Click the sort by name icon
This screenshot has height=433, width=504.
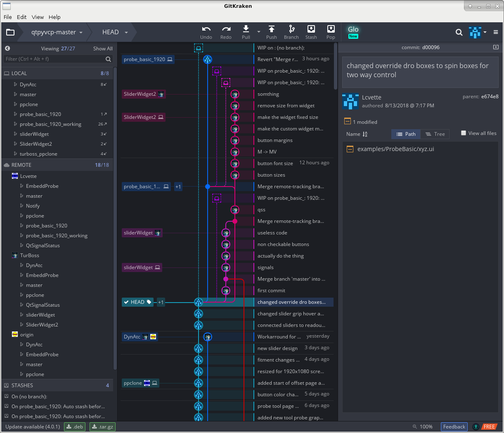[x=365, y=134]
